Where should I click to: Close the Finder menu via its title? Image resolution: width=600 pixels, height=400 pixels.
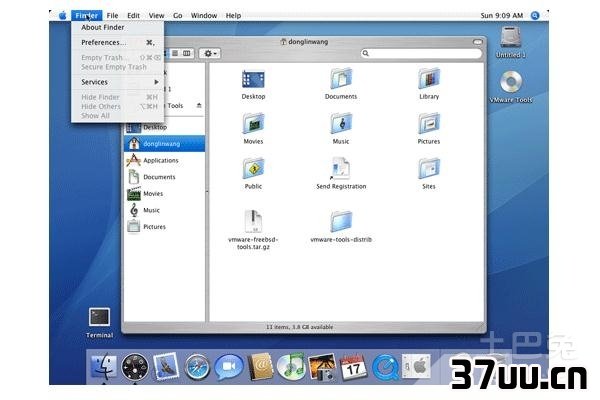pos(86,16)
